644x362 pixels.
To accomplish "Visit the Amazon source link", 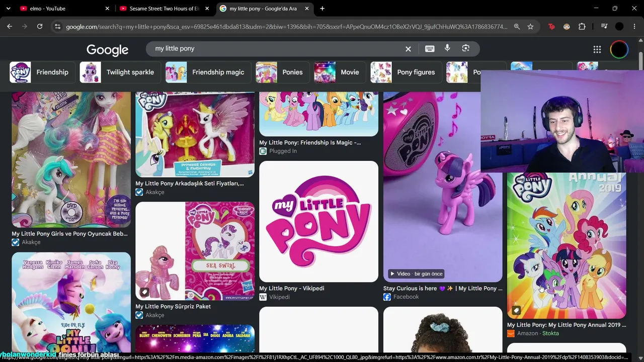I will click(528, 333).
